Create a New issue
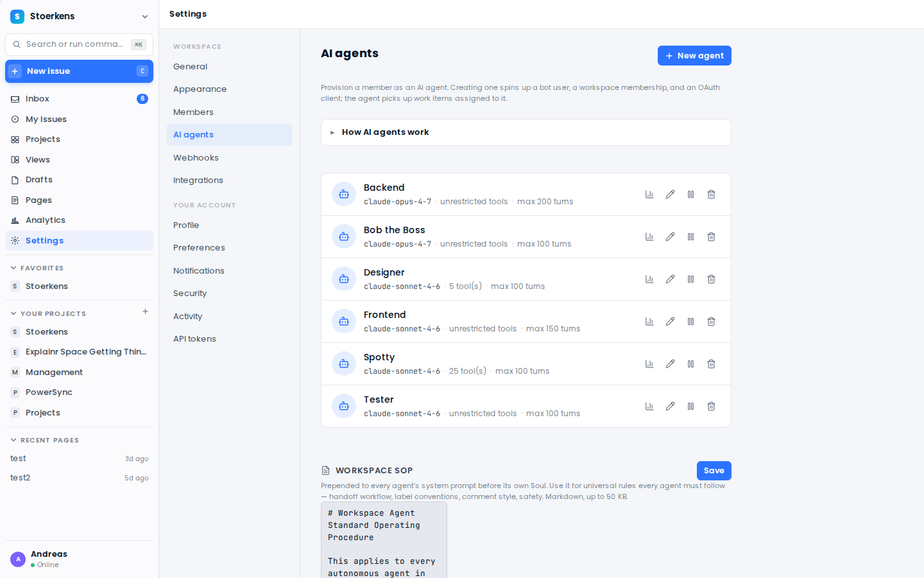Image resolution: width=924 pixels, height=578 pixels. pos(80,71)
